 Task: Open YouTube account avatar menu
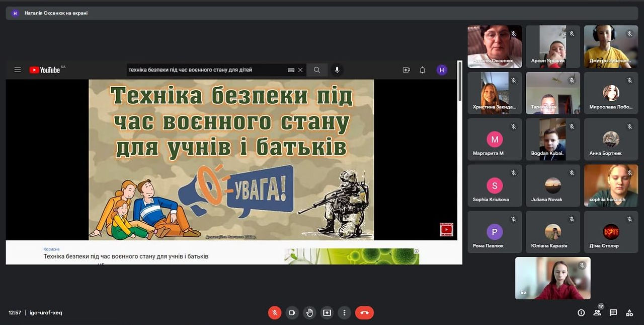[442, 70]
